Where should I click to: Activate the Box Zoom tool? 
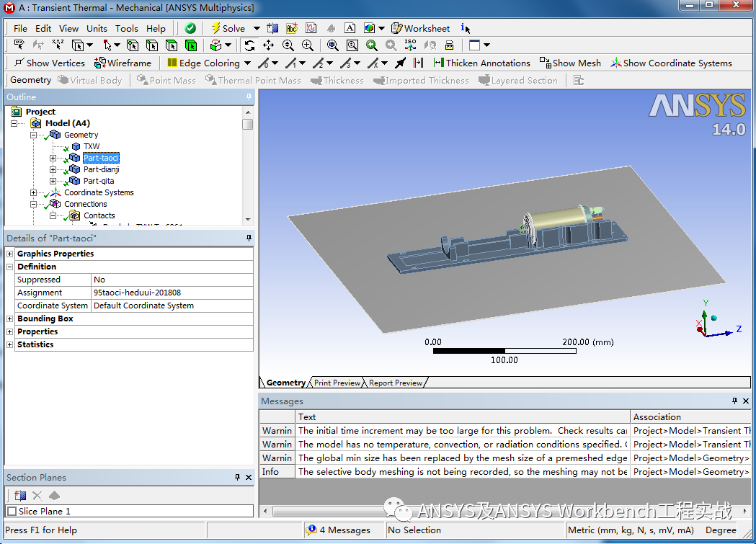point(308,45)
